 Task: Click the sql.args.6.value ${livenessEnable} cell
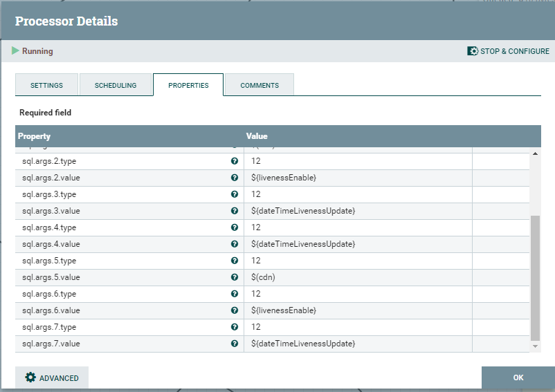[x=284, y=310]
